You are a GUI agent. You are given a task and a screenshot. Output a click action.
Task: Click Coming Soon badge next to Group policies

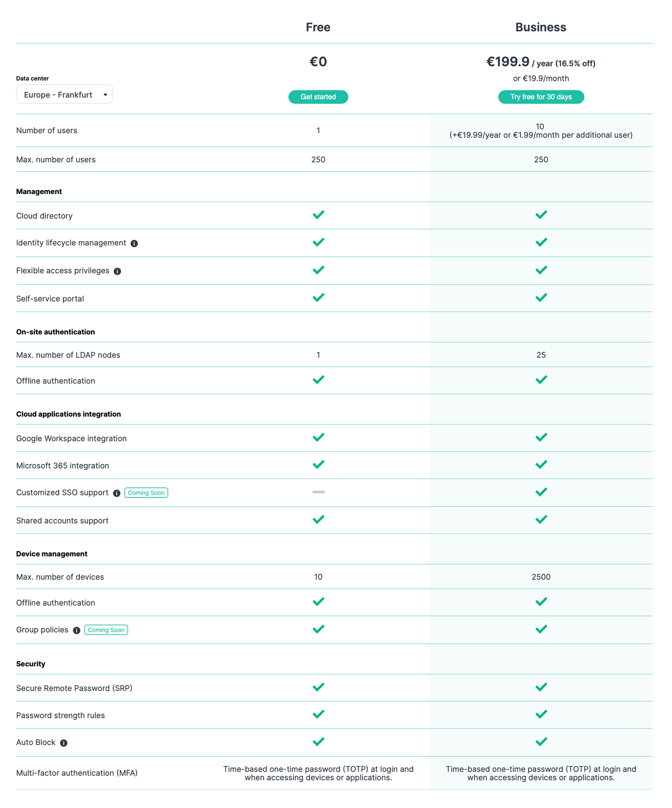(106, 630)
